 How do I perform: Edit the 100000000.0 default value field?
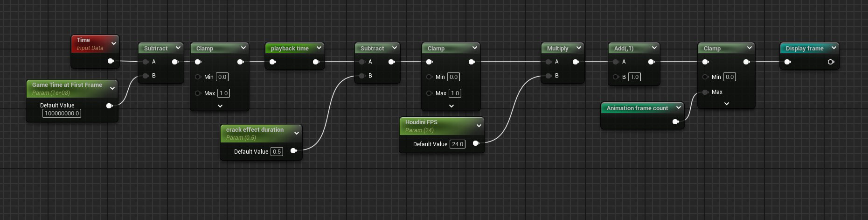62,114
